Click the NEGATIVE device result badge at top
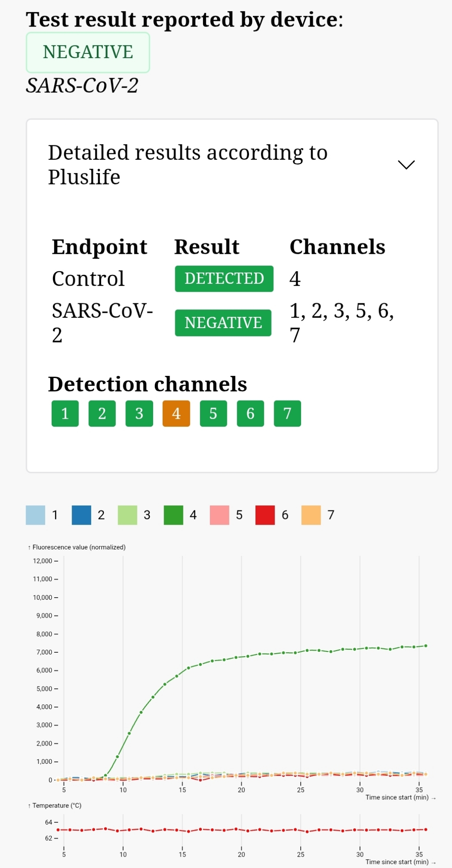This screenshot has width=452, height=868. click(x=88, y=52)
